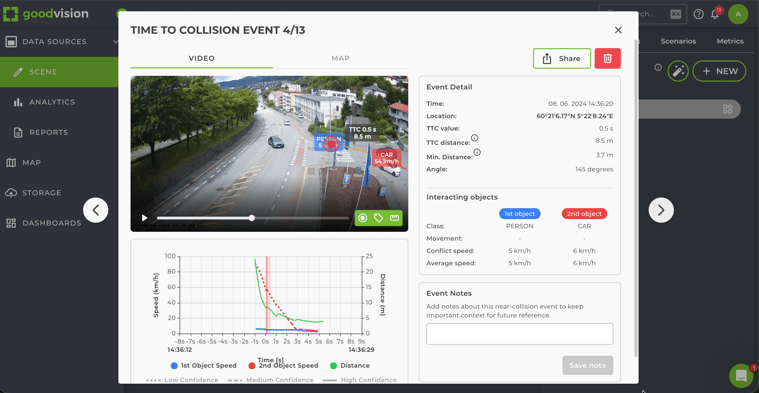The height and width of the screenshot is (393, 759).
Task: Click the PERSON marker in the video
Action: (330, 142)
